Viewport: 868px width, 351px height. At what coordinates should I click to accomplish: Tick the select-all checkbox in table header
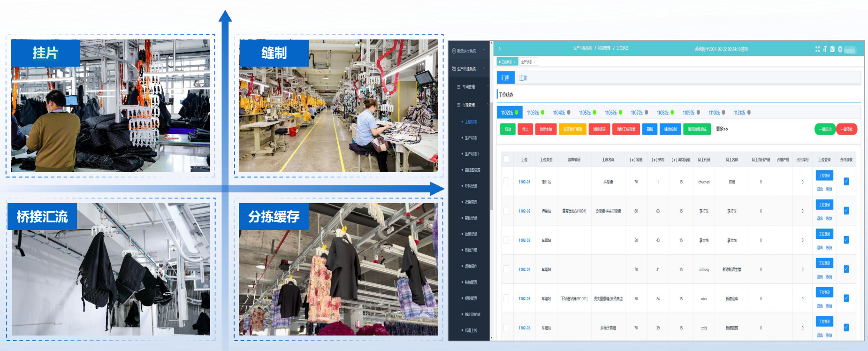click(506, 160)
